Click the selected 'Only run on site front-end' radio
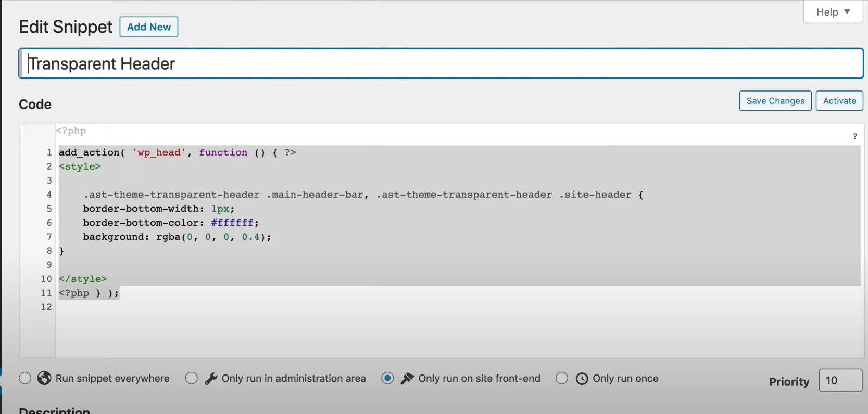This screenshot has height=414, width=868. [387, 378]
